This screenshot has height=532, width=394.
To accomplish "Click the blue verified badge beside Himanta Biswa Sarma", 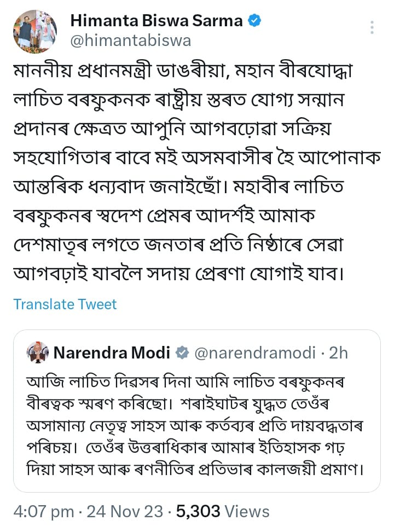I will tap(255, 21).
